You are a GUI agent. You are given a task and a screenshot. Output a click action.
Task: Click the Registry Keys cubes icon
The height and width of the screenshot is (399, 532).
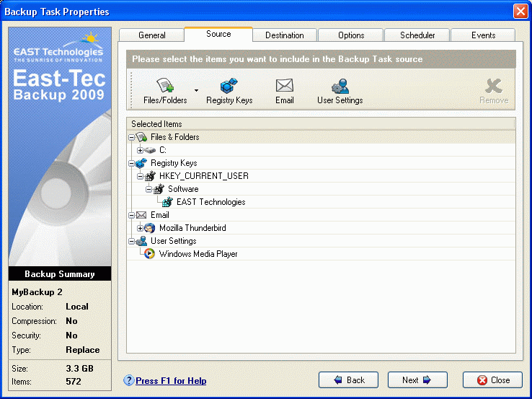229,85
